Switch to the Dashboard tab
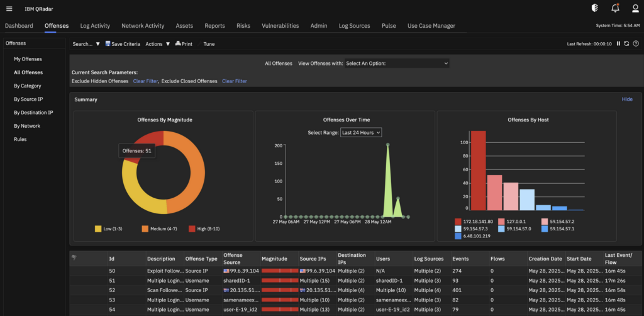The image size is (644, 316). 19,25
